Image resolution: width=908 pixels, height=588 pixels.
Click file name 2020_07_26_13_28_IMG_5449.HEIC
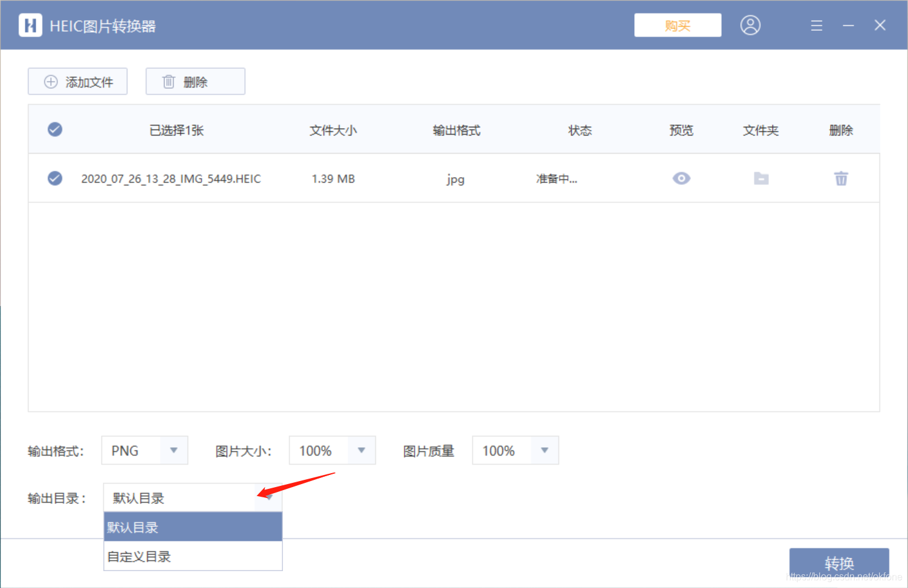tap(171, 179)
